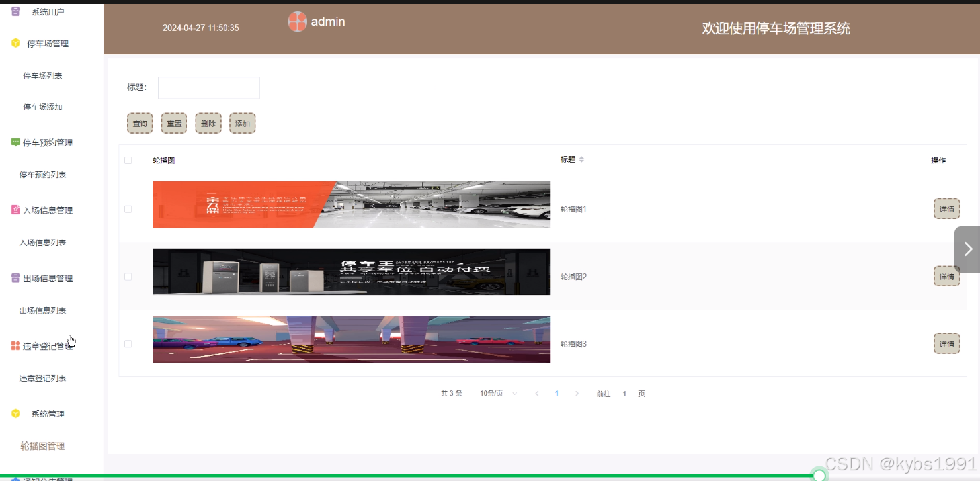Open 详情 for 轮播图3
This screenshot has height=481, width=980.
(946, 344)
